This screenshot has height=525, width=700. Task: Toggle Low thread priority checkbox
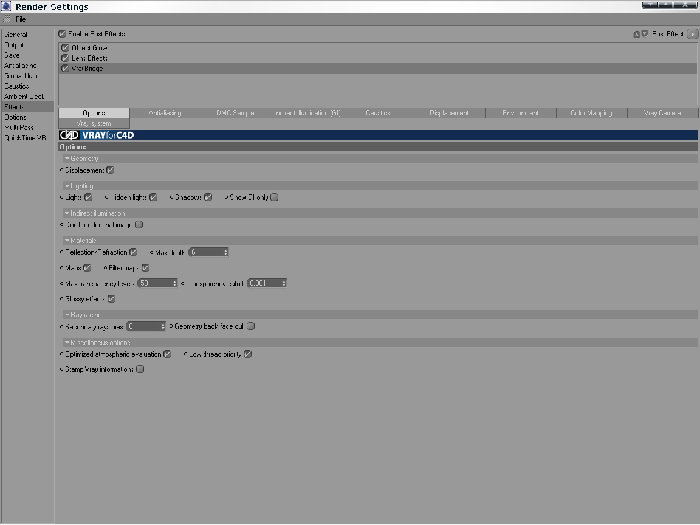[x=248, y=354]
